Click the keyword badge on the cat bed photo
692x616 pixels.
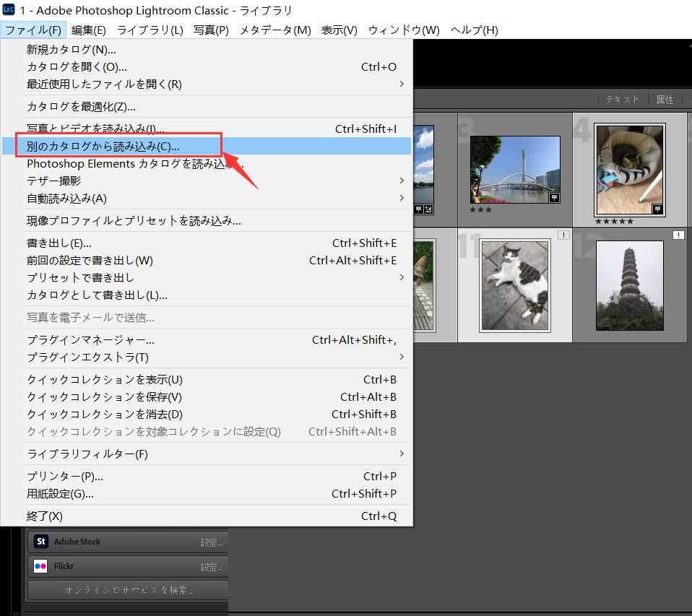click(x=657, y=209)
